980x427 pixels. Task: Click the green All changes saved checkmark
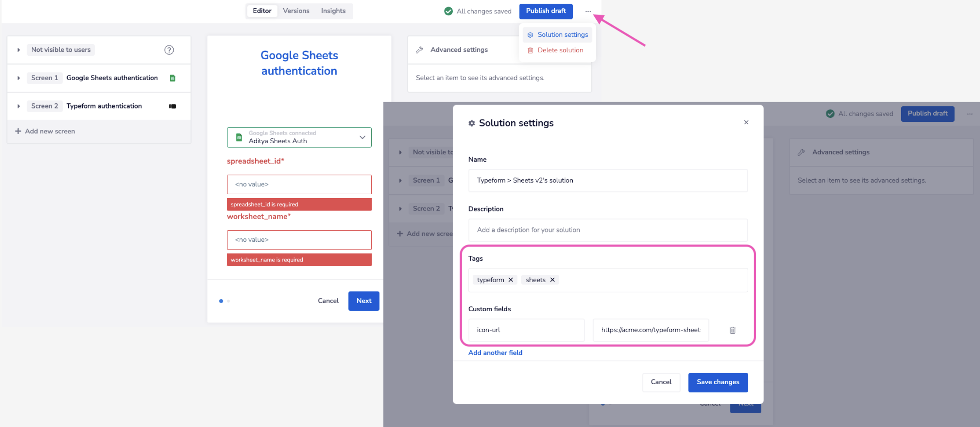click(448, 11)
